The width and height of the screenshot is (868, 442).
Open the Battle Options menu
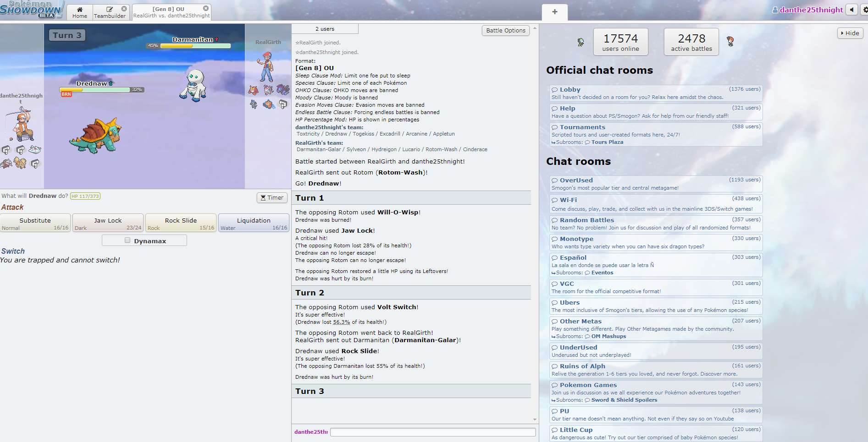point(506,30)
